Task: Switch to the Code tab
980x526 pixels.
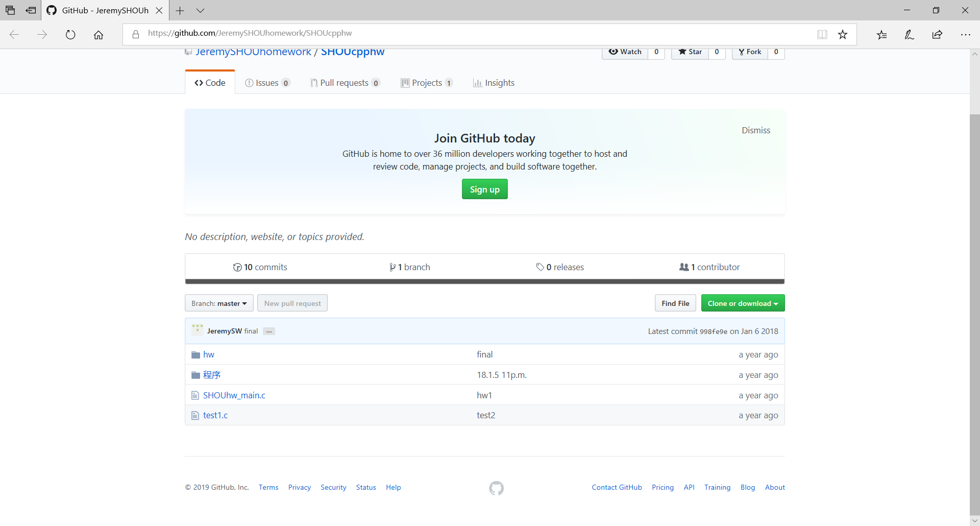Action: 210,83
